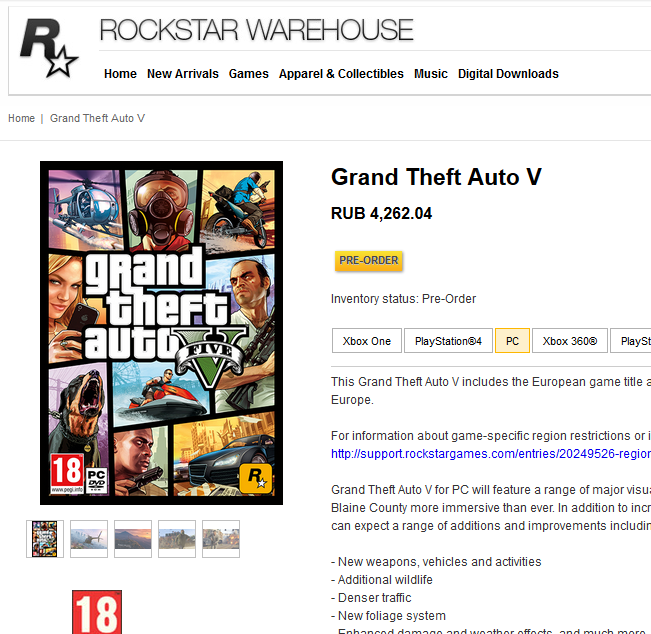Open the main GTA V cover image
Image resolution: width=651 pixels, height=634 pixels.
pos(162,333)
